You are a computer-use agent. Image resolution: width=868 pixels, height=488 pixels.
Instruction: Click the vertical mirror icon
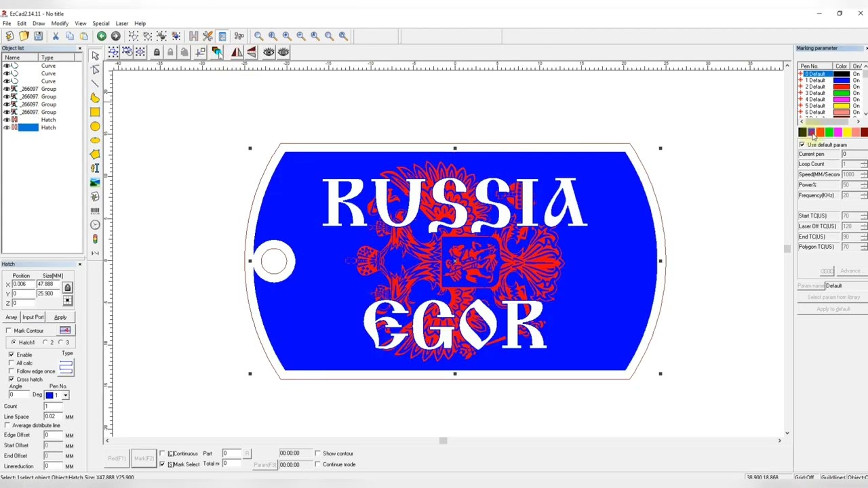click(x=251, y=52)
